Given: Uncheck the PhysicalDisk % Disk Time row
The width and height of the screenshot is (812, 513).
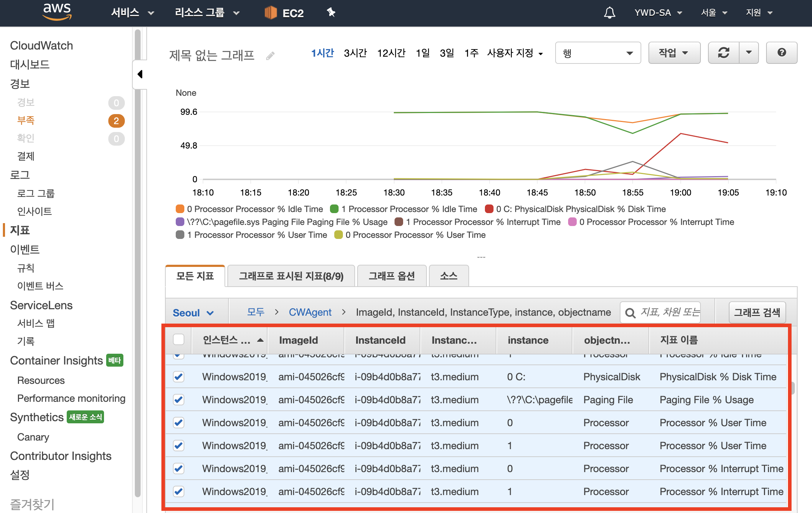Looking at the screenshot, I should 179,377.
